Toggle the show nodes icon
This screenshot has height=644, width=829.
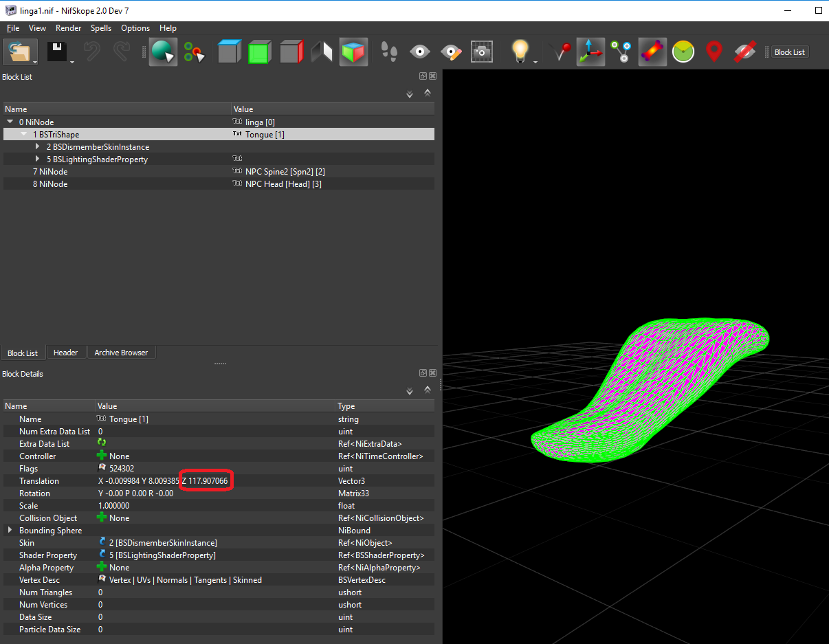(621, 52)
